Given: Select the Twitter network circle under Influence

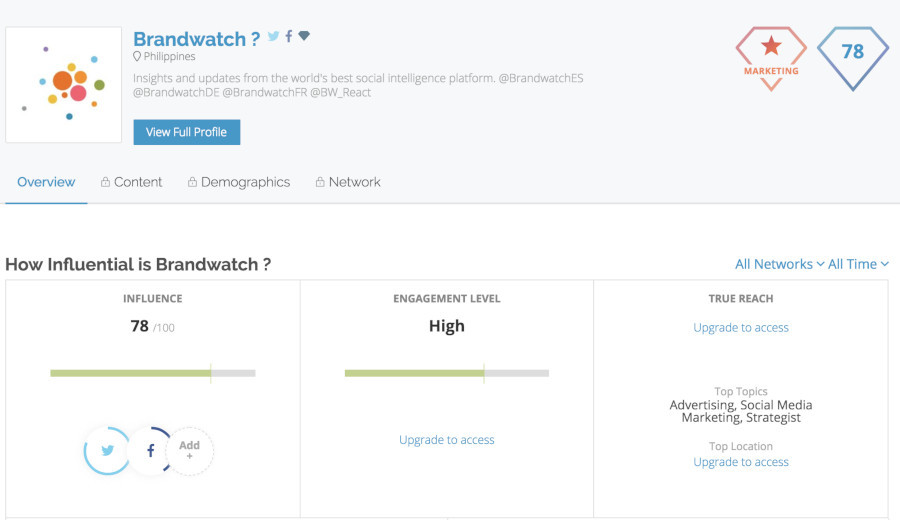Looking at the screenshot, I should click(107, 451).
